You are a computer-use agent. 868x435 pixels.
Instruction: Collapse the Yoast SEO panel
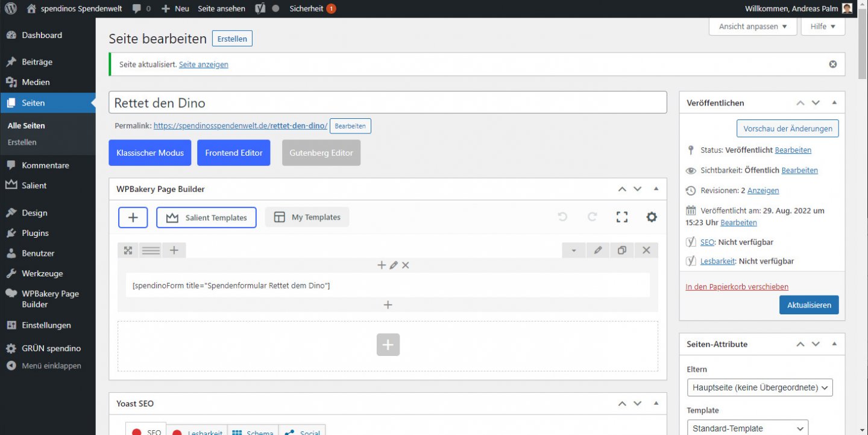pos(656,403)
